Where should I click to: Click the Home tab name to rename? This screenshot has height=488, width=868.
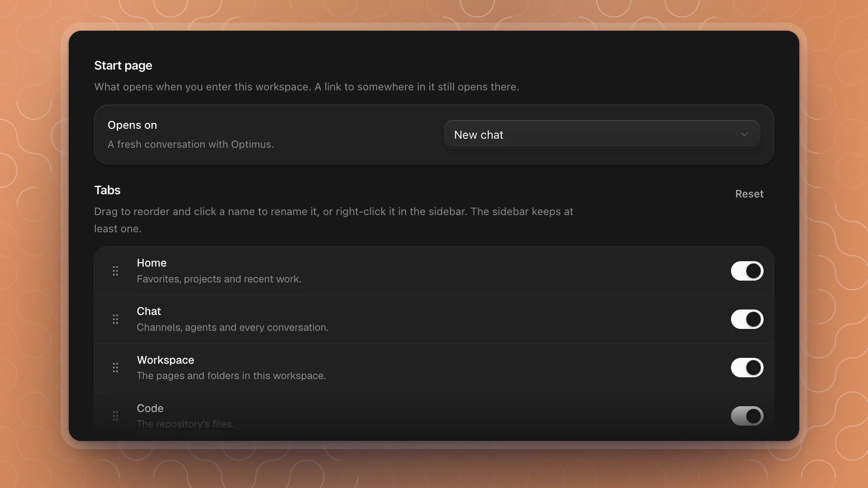click(x=151, y=263)
